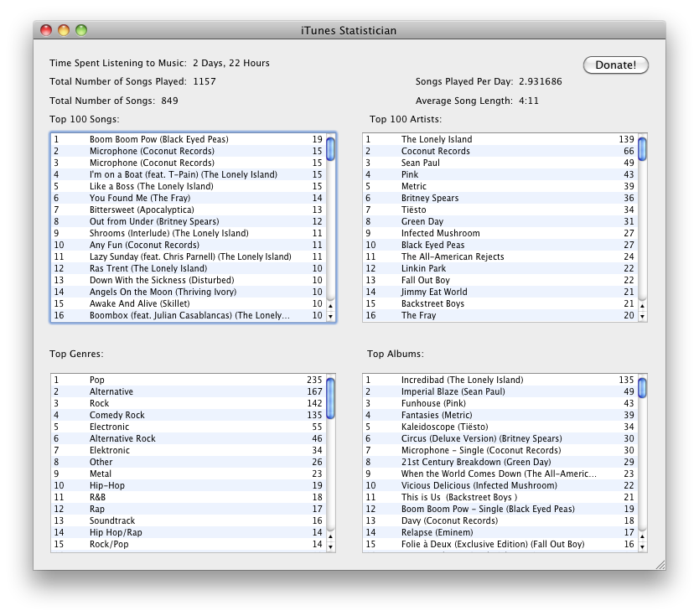This screenshot has height=616, width=699.
Task: Click the Donate! button
Action: 616,65
